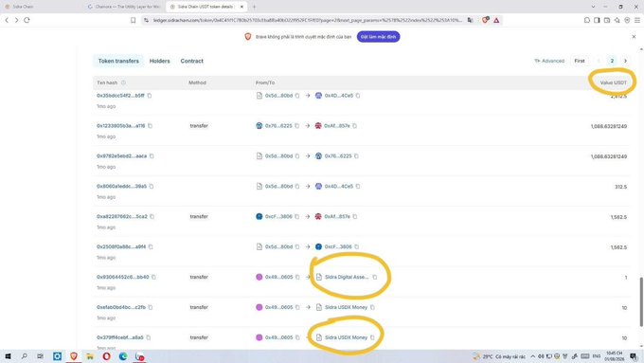Open the Brave Wallet icon in toolbar
Image resolution: width=644 pixels, height=363 pixels.
[607, 20]
